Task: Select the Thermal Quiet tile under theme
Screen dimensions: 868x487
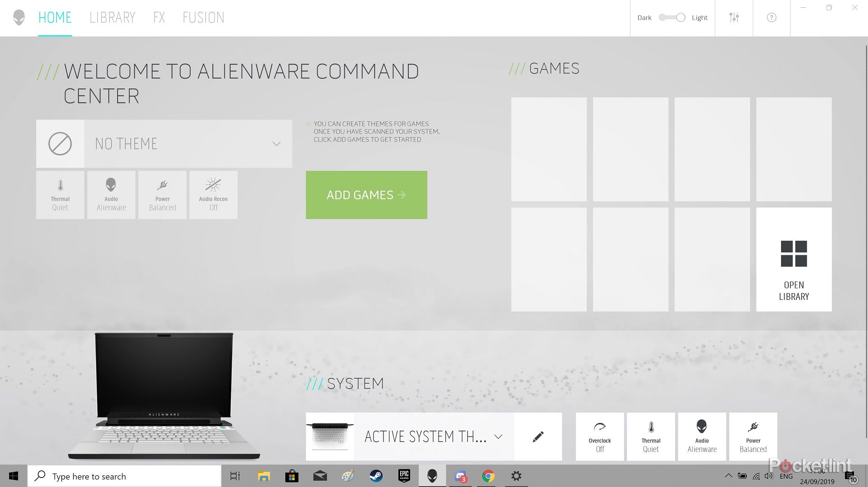Action: (x=60, y=195)
